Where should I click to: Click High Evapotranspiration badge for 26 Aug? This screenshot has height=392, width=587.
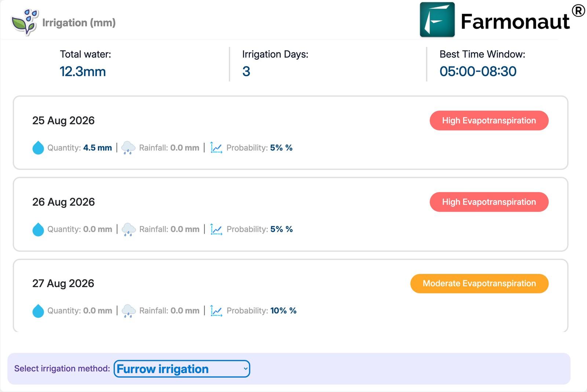pos(489,202)
